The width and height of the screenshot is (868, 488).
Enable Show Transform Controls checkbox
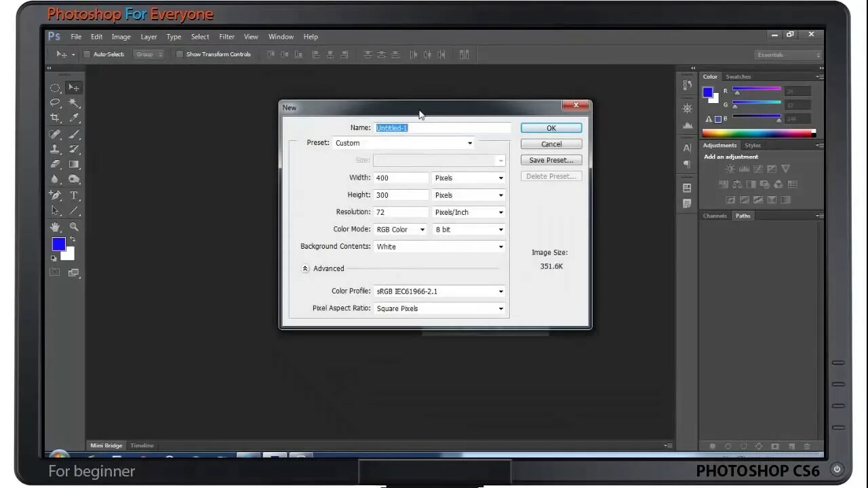pos(180,54)
